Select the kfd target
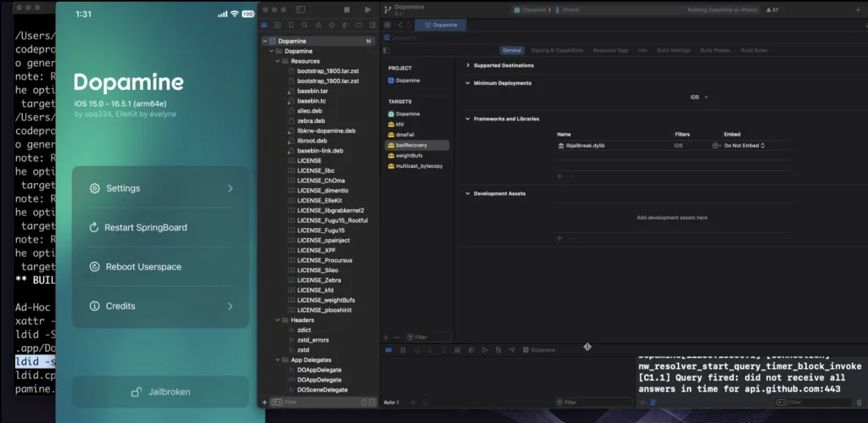This screenshot has width=868, height=423. [x=400, y=125]
